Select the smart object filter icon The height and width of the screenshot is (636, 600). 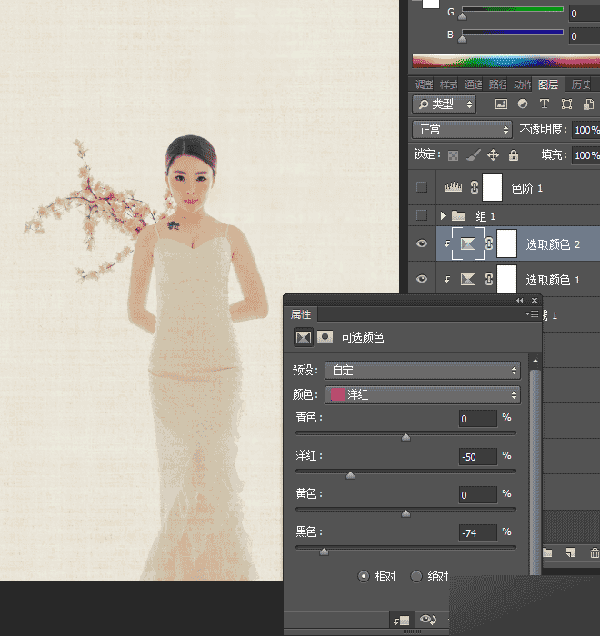coord(589,104)
